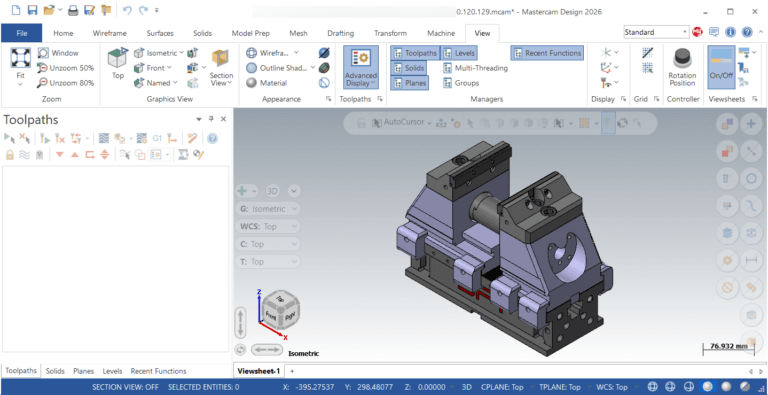Click the grid display icon in ribbon
768x395 pixels.
click(648, 53)
